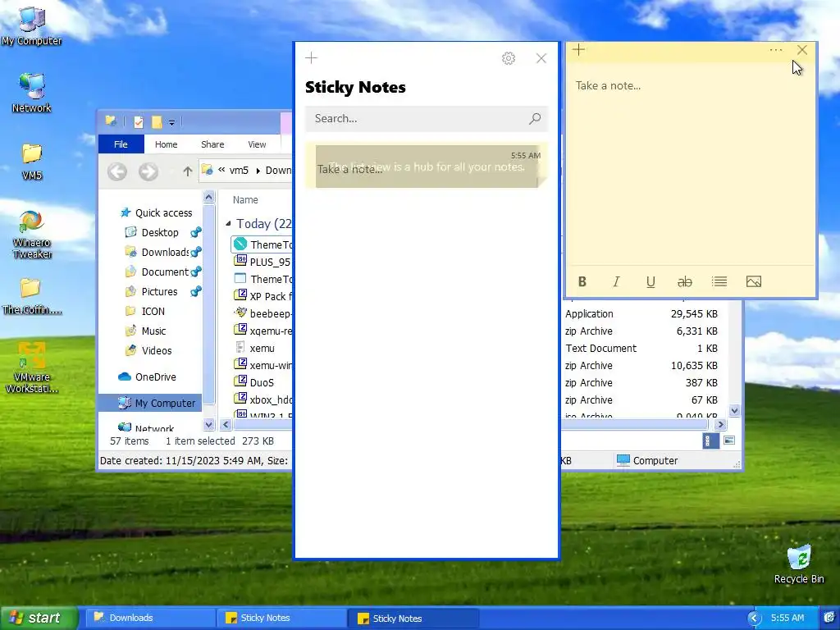
Task: Open Pictures in navigation pane
Action: [x=159, y=291]
